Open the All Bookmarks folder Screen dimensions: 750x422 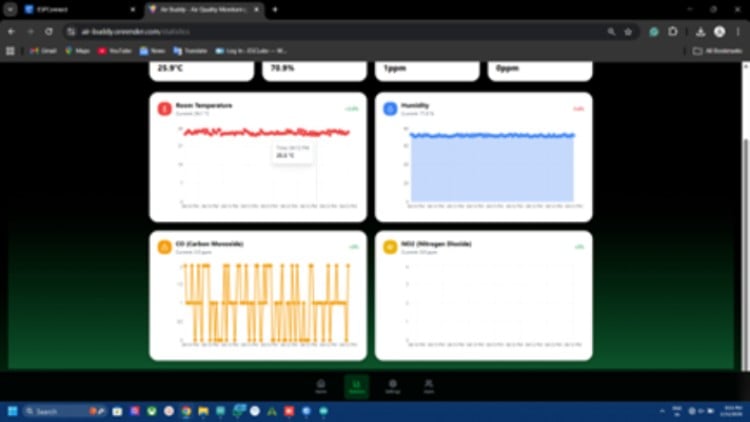pos(717,51)
